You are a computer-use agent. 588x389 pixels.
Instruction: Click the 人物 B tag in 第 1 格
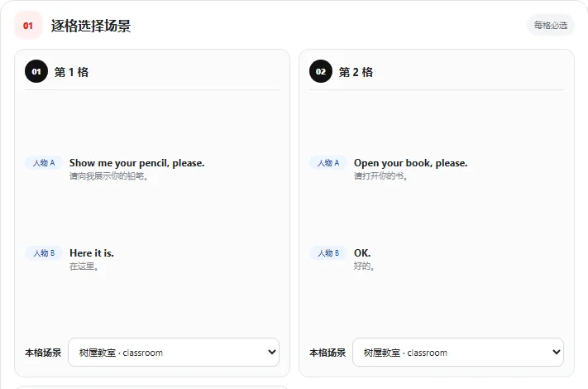pyautogui.click(x=44, y=253)
